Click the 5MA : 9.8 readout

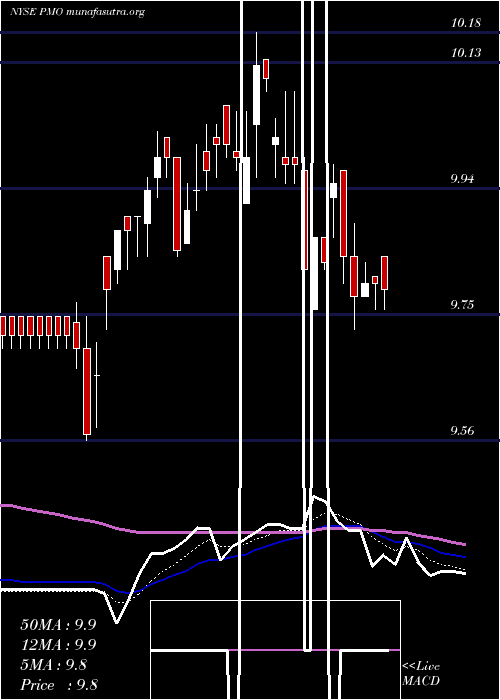pyautogui.click(x=54, y=665)
